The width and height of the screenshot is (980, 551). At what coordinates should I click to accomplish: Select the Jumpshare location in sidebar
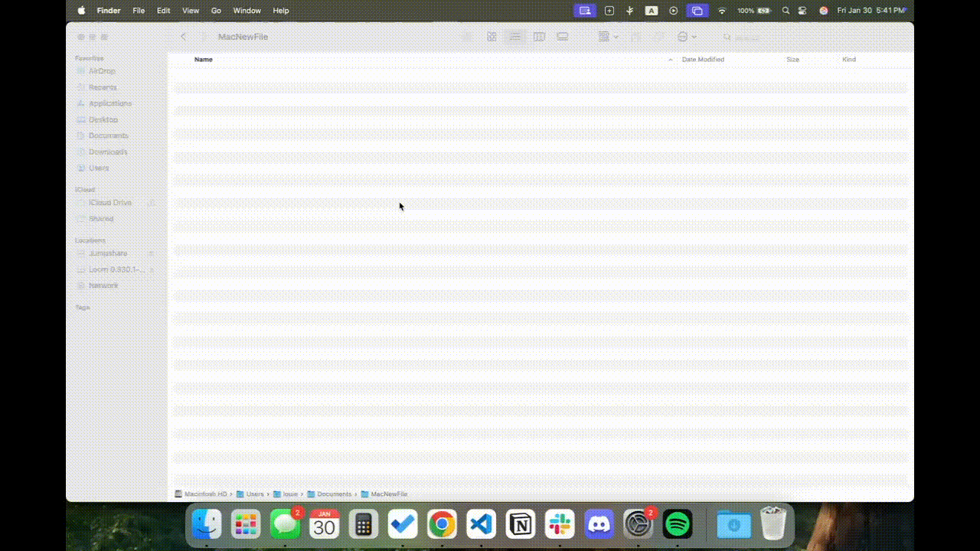[x=102, y=253]
